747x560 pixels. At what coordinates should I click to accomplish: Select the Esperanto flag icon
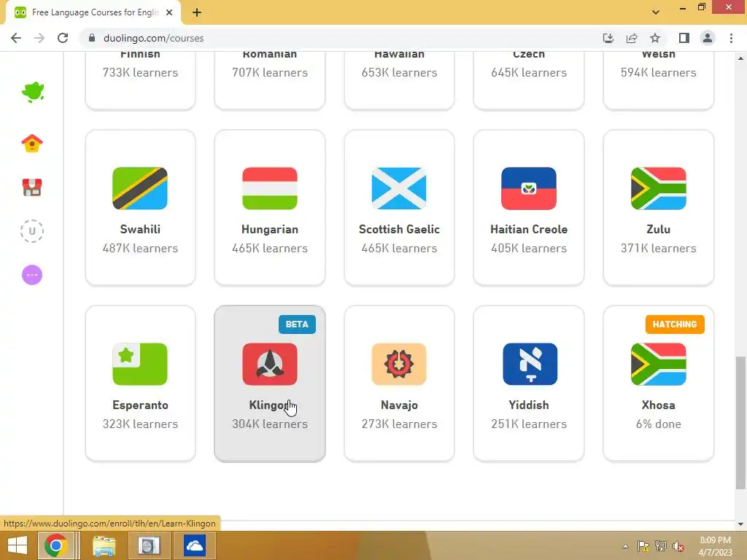[140, 364]
